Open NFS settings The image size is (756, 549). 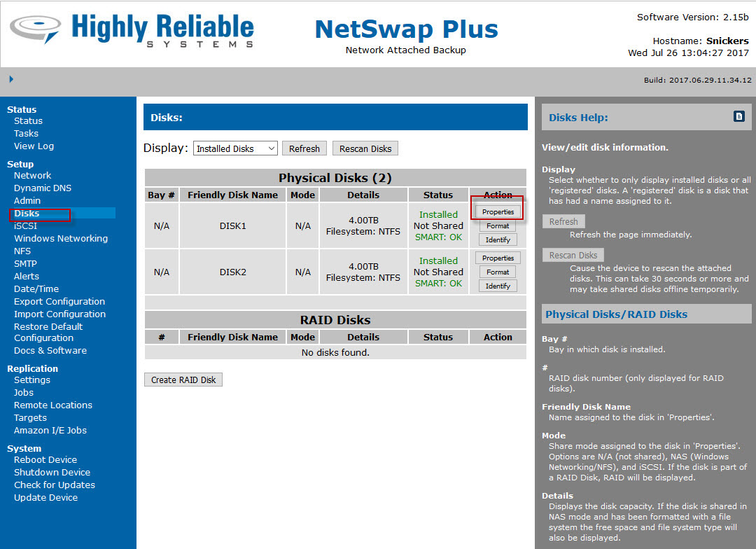22,251
